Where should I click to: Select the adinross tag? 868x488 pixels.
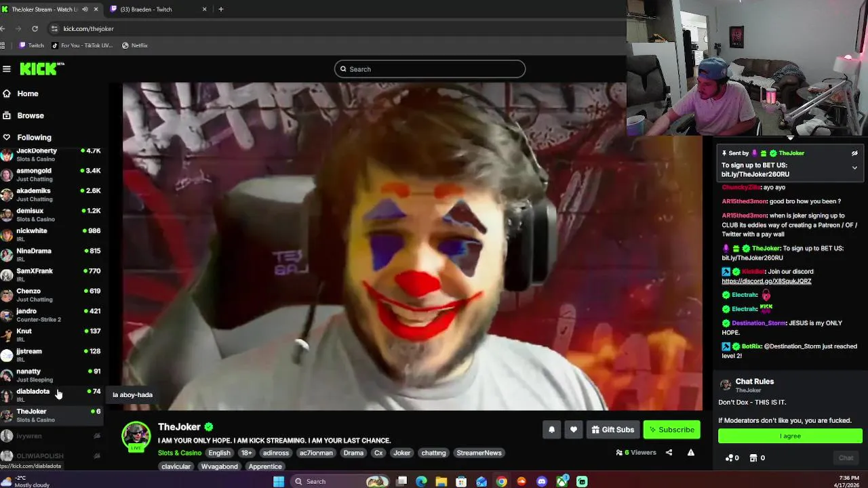276,453
